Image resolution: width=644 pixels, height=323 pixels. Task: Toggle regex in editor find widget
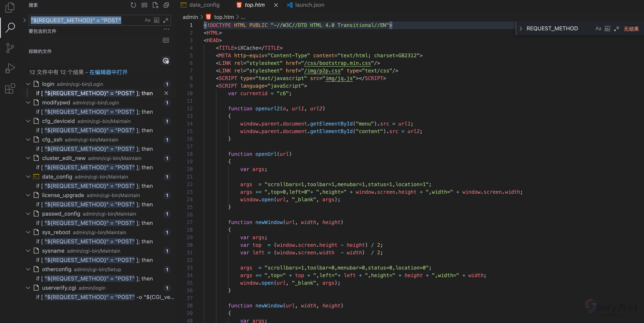[x=617, y=28]
